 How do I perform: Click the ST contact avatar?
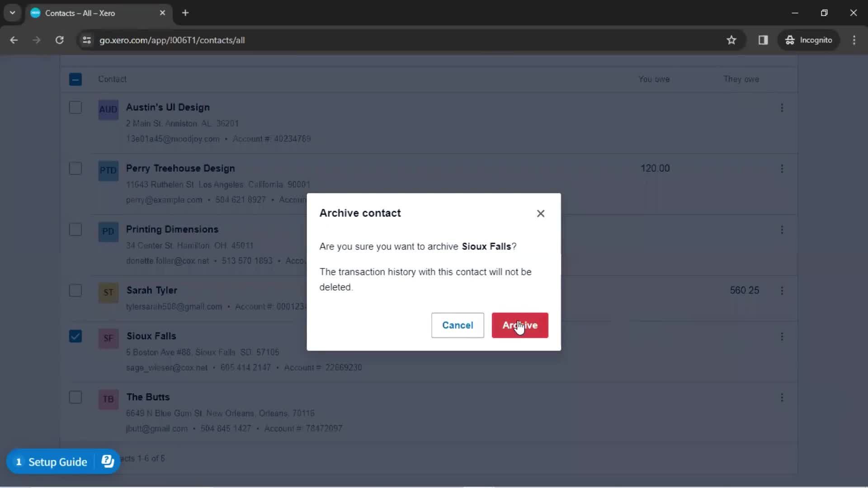click(x=108, y=293)
